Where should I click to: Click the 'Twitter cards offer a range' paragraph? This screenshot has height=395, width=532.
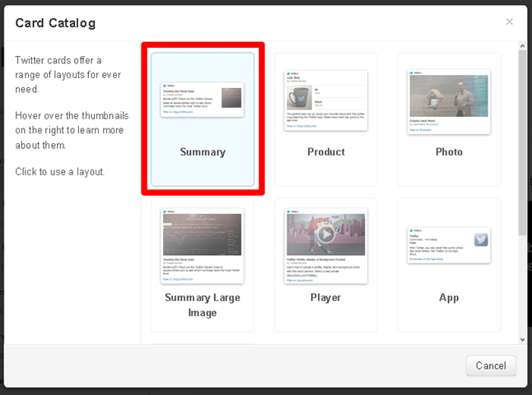(68, 75)
